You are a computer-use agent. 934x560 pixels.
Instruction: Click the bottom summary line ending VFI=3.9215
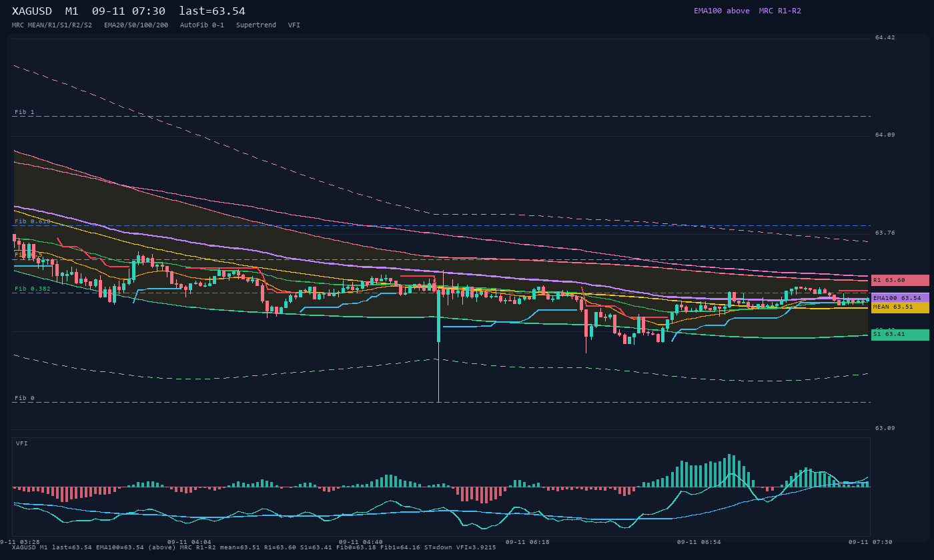coord(254,547)
